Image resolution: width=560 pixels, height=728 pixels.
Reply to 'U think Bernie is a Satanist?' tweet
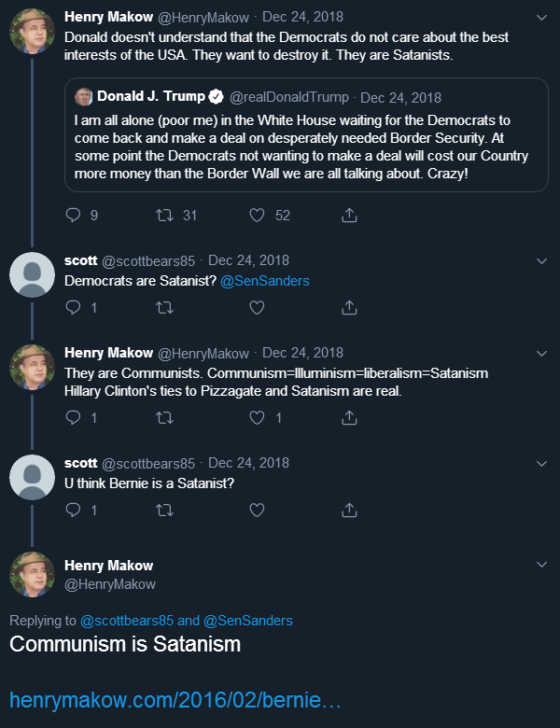[74, 510]
